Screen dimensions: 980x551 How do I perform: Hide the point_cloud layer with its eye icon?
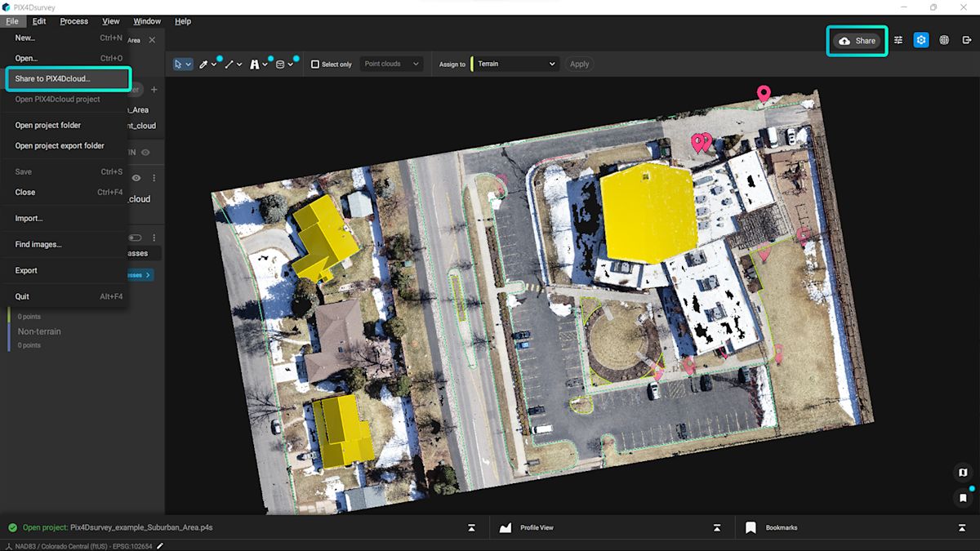pos(137,177)
